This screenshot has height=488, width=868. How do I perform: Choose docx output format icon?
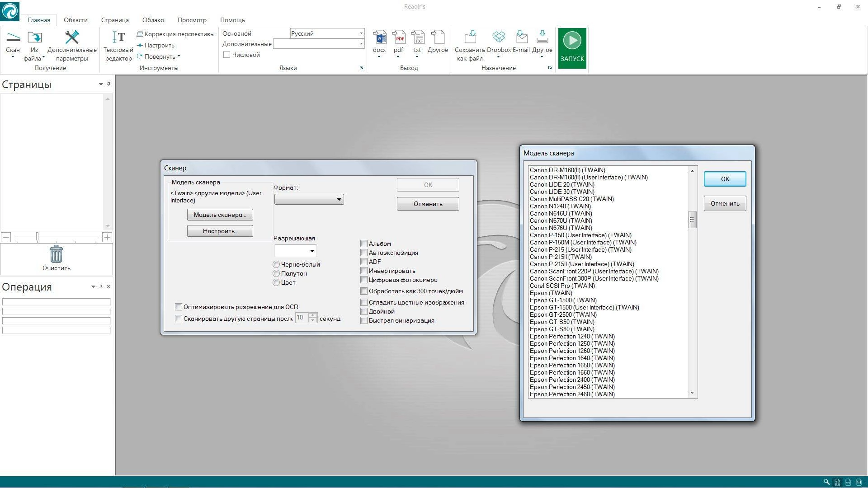(x=379, y=38)
